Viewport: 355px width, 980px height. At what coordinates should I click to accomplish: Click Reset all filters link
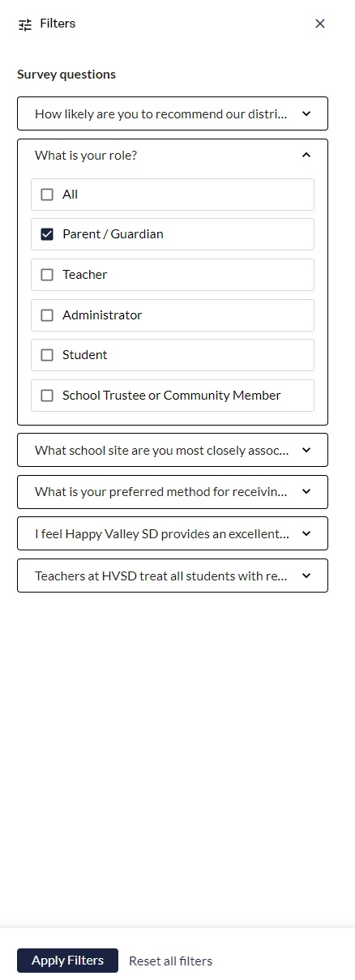170,961
